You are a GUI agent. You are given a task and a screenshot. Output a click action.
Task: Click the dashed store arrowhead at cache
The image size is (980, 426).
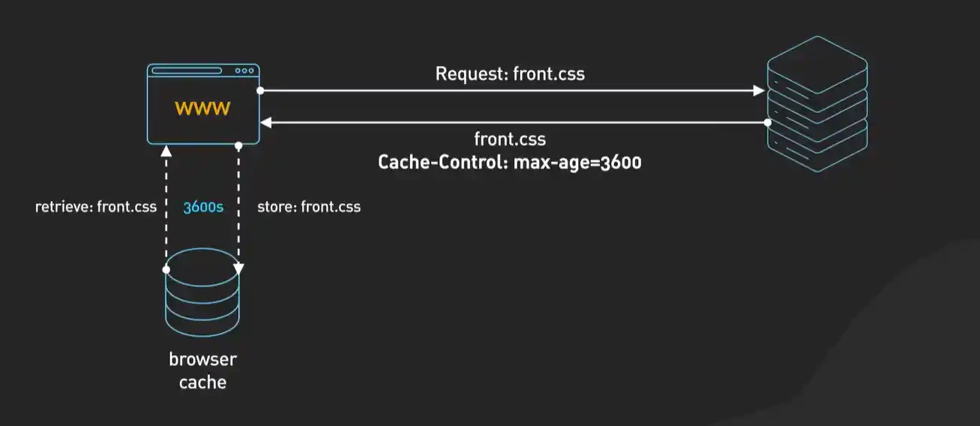click(238, 268)
